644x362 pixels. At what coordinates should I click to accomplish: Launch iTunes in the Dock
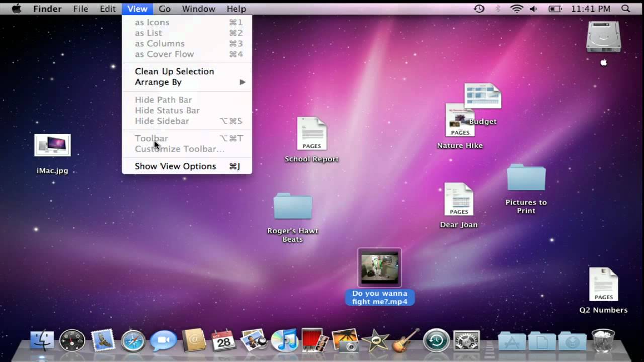click(x=284, y=340)
